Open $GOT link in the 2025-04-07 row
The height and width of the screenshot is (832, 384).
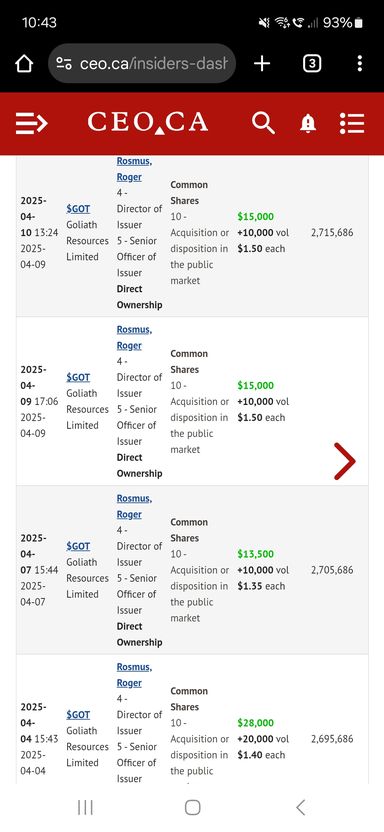pos(78,547)
